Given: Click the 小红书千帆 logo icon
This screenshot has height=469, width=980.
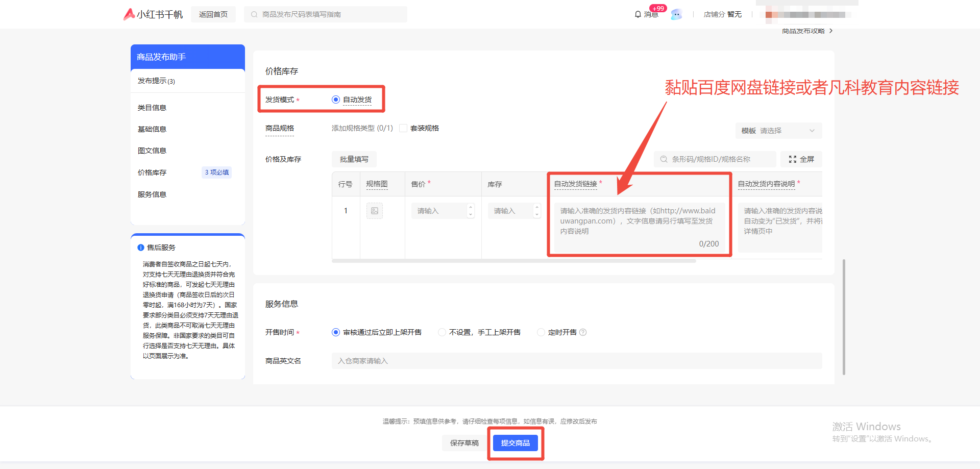Looking at the screenshot, I should coord(129,14).
